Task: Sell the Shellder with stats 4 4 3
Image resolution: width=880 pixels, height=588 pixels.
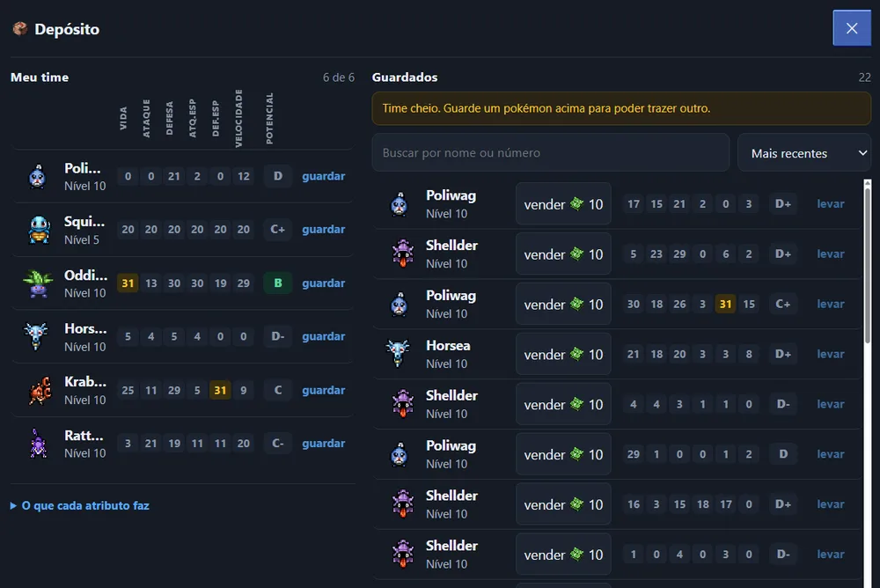Action: (x=563, y=404)
